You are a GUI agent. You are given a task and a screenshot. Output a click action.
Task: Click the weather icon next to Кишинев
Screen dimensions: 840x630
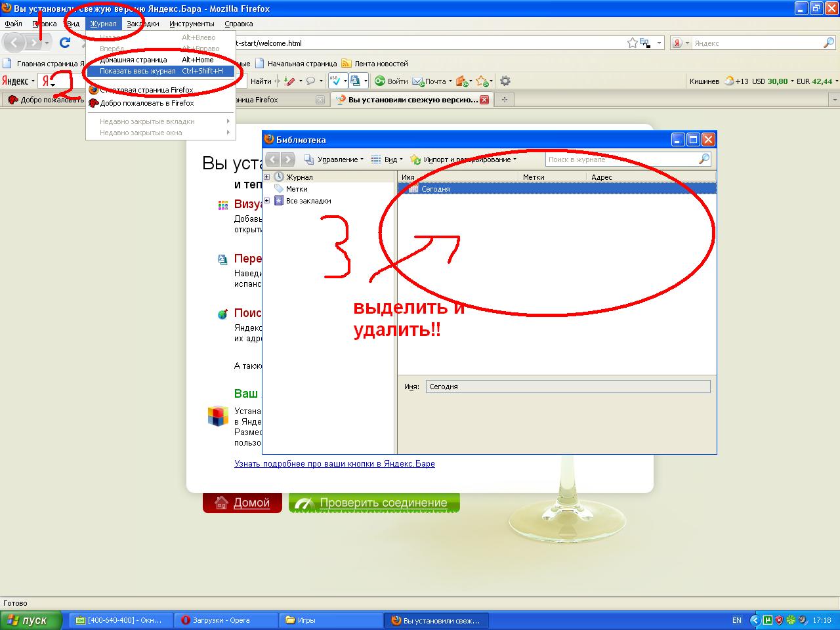pyautogui.click(x=728, y=81)
